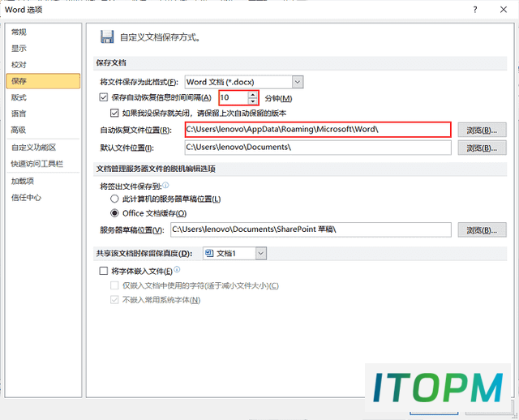
Task: Toggle keep last autosaved version checkbox
Action: 114,114
